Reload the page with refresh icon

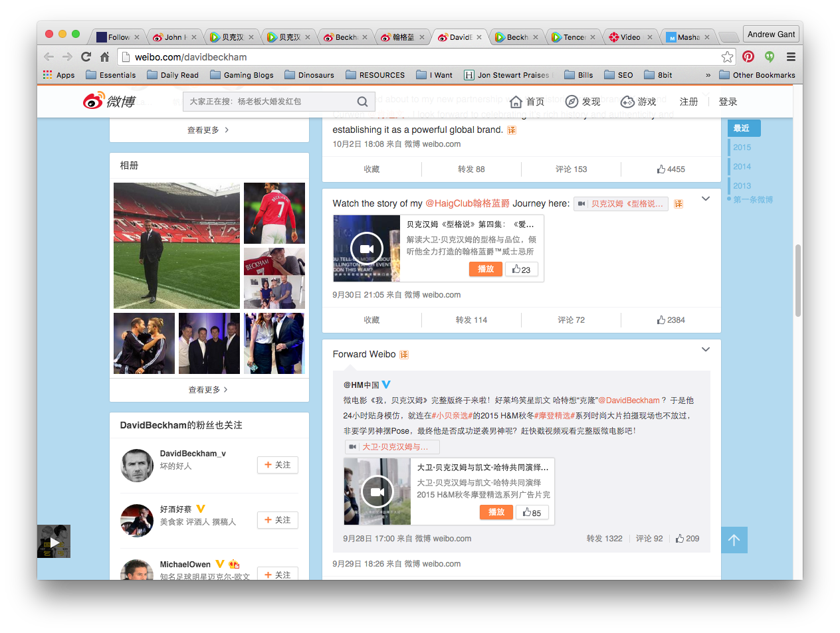coord(86,56)
